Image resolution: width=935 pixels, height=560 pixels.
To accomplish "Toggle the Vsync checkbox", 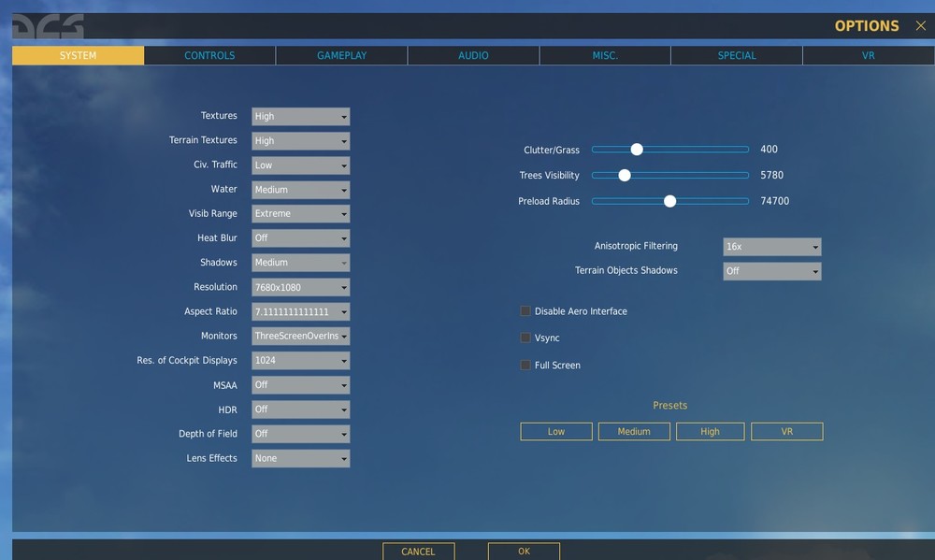I will coord(525,337).
